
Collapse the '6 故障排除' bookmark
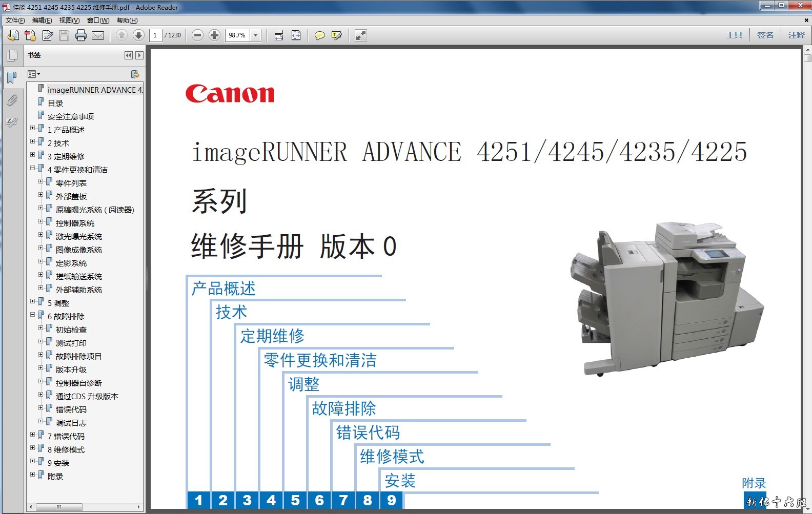click(x=33, y=315)
